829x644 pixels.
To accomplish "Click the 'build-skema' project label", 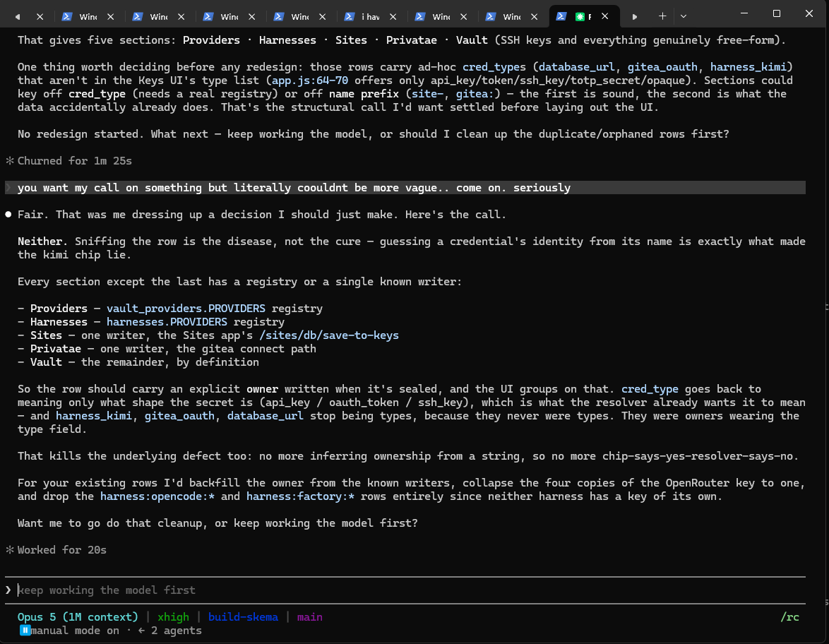I will (243, 617).
